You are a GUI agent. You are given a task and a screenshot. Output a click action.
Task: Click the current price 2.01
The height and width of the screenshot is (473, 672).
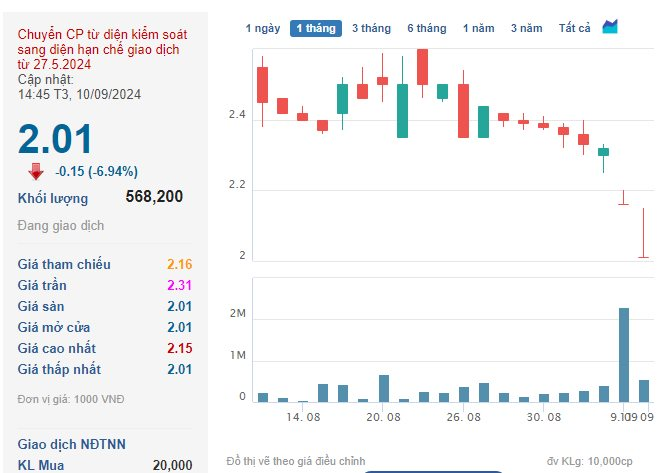tap(55, 139)
